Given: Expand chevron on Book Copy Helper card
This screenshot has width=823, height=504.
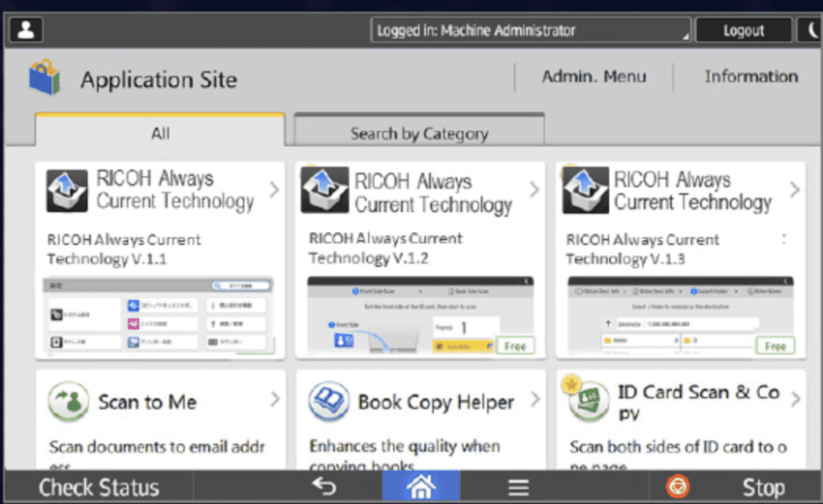Looking at the screenshot, I should pos(535,400).
